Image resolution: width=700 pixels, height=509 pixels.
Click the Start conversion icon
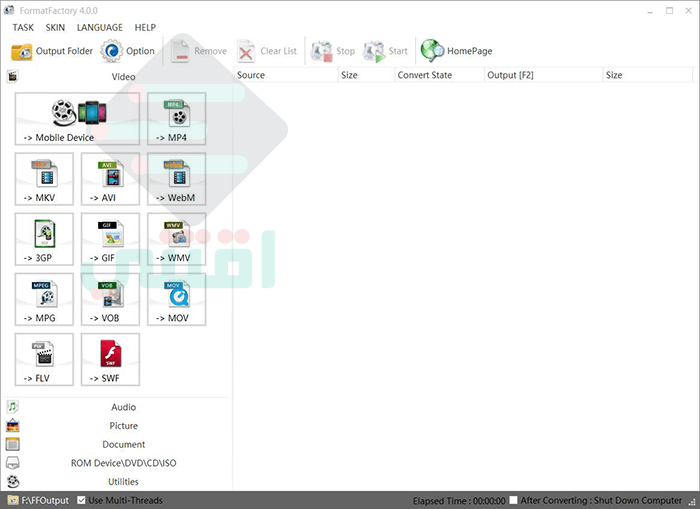374,51
